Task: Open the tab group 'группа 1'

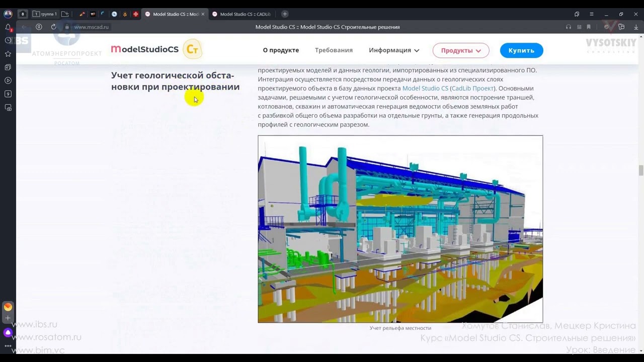Action: coord(45,14)
